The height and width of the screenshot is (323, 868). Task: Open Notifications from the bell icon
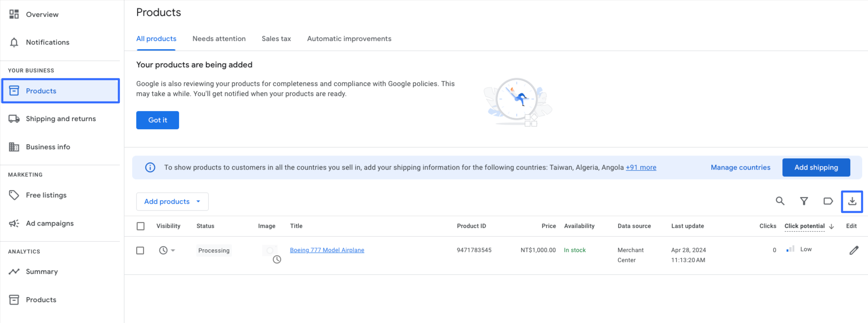(x=14, y=42)
